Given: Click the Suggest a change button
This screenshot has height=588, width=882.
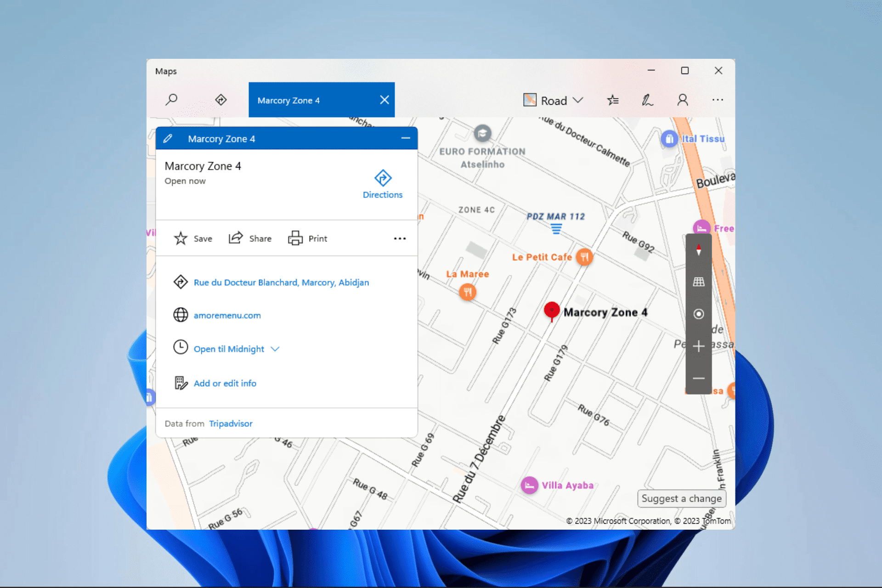Looking at the screenshot, I should [681, 498].
